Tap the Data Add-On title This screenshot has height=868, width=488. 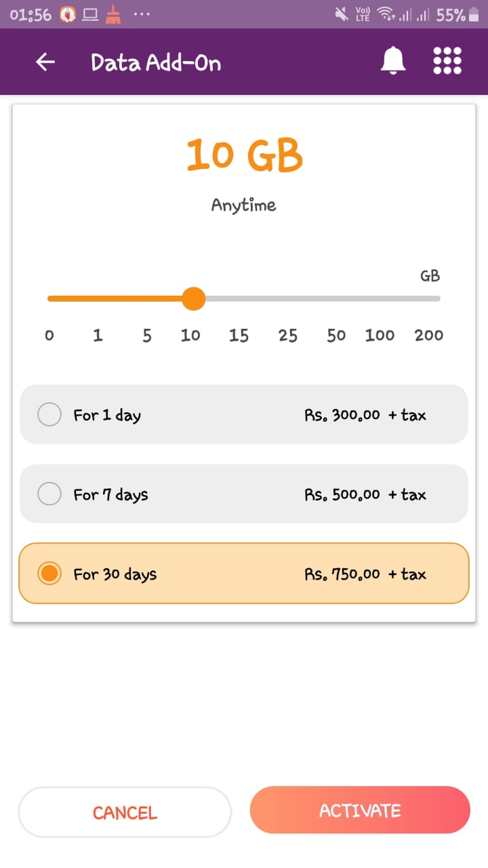(156, 62)
